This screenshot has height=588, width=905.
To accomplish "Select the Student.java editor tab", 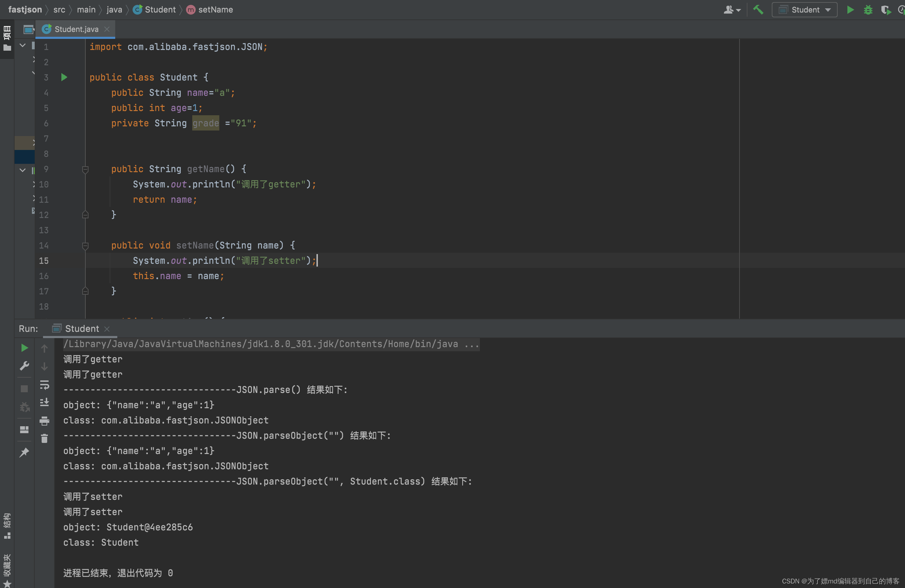I will (76, 29).
